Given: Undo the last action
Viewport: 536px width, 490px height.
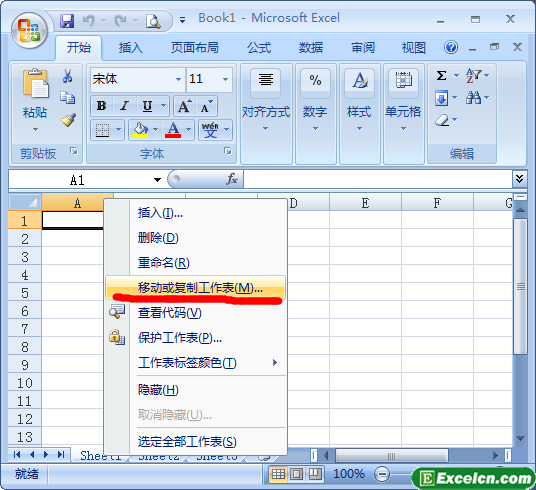Looking at the screenshot, I should coord(89,21).
